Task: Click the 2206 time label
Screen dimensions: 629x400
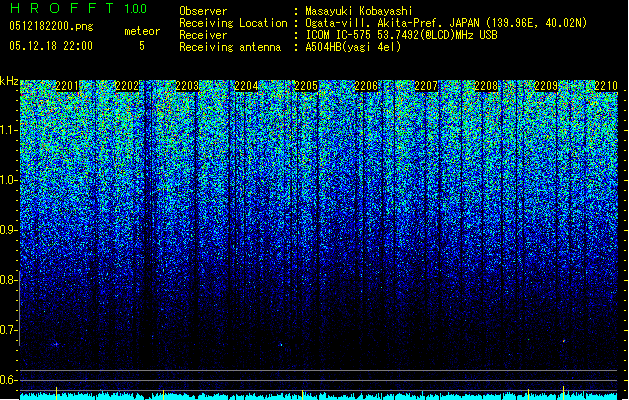Action: [x=366, y=86]
